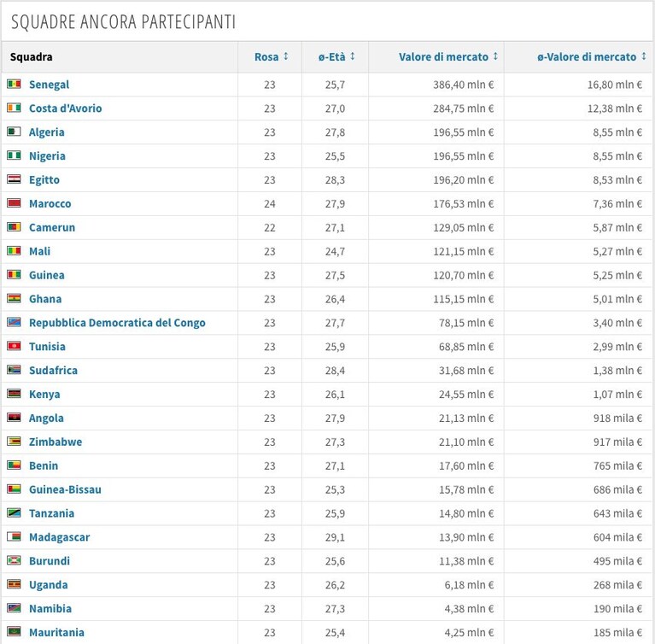Open the Kenya team link

(44, 395)
